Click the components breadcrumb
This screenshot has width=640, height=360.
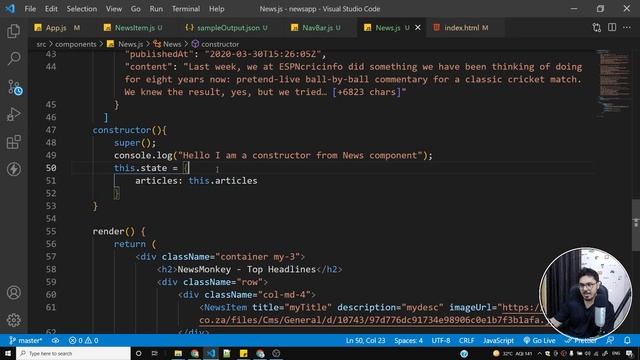point(76,44)
